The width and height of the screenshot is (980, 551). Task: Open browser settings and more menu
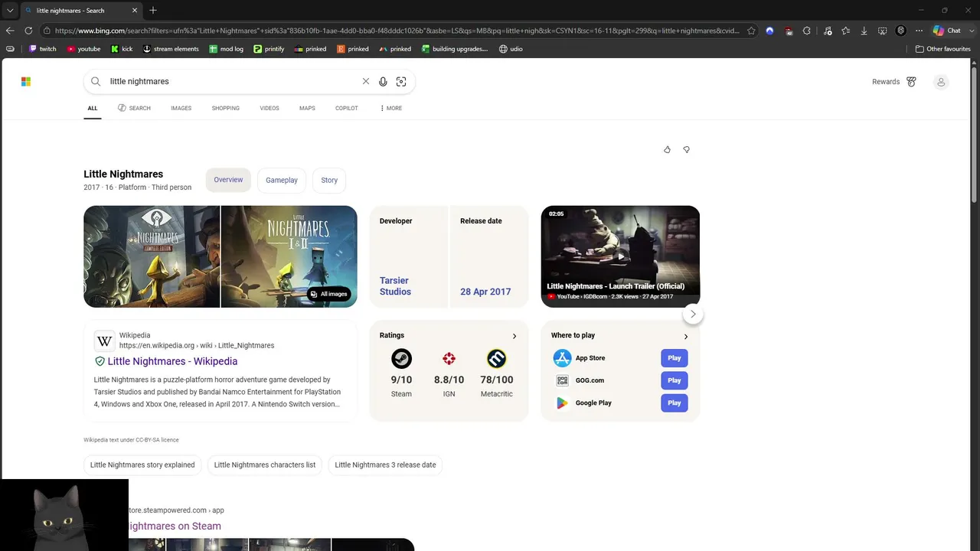919,31
